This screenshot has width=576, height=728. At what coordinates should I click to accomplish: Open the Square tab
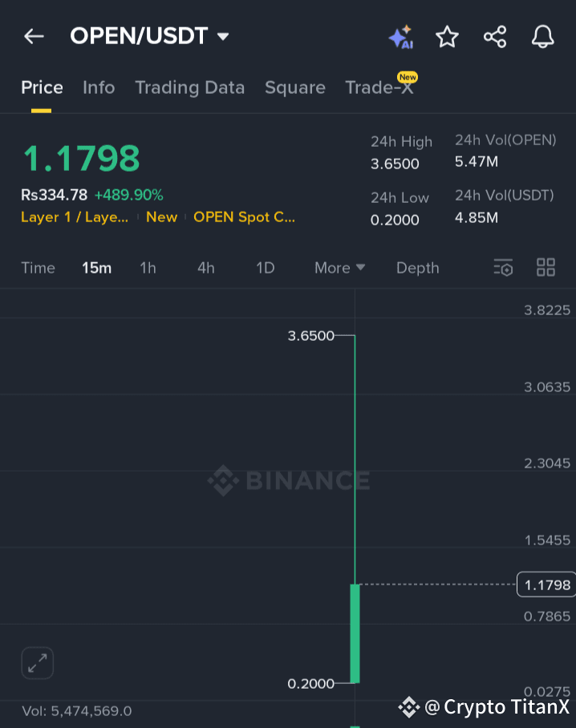[x=295, y=87]
